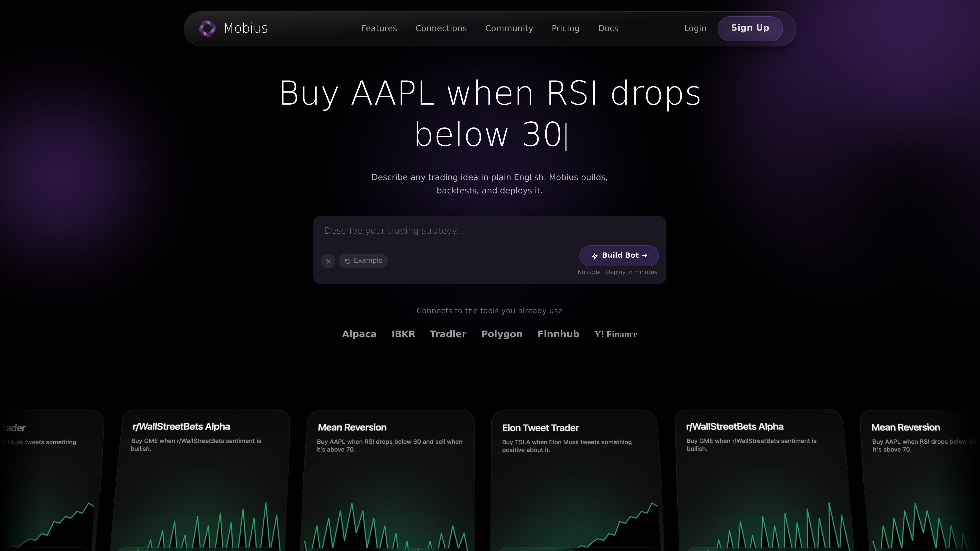The width and height of the screenshot is (980, 551).
Task: Open the fully visible Elon Tweet Trader card title
Action: [540, 428]
